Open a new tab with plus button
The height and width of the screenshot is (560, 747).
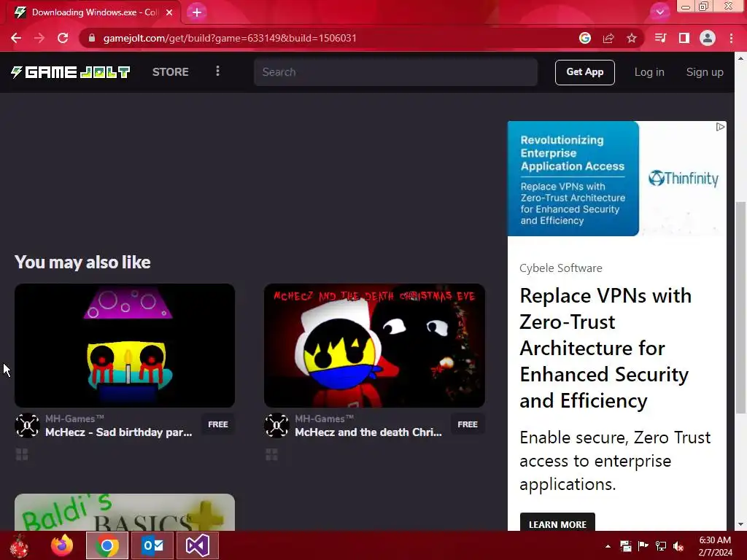pyautogui.click(x=197, y=12)
